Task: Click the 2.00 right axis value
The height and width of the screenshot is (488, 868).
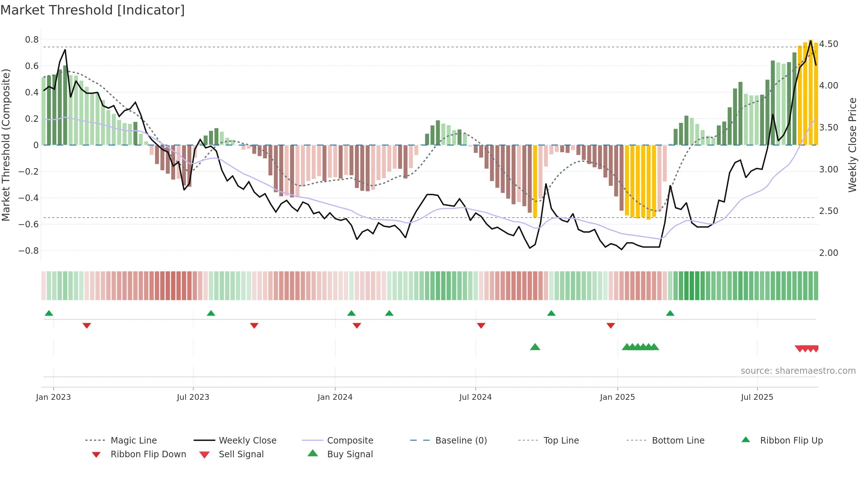Action: pyautogui.click(x=829, y=253)
